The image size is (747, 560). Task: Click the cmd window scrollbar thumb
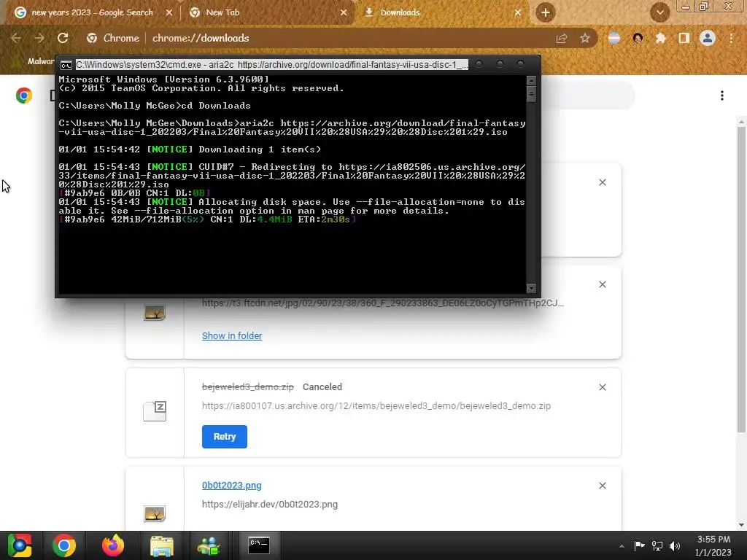[x=531, y=94]
